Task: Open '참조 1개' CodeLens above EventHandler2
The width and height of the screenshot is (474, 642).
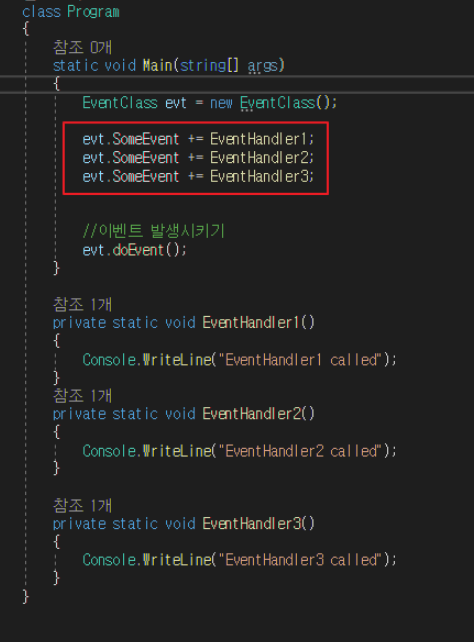Action: [x=82, y=396]
